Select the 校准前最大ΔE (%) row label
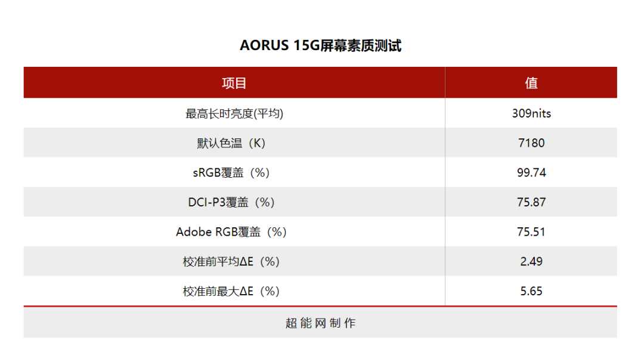The width and height of the screenshot is (644, 355). (x=231, y=291)
